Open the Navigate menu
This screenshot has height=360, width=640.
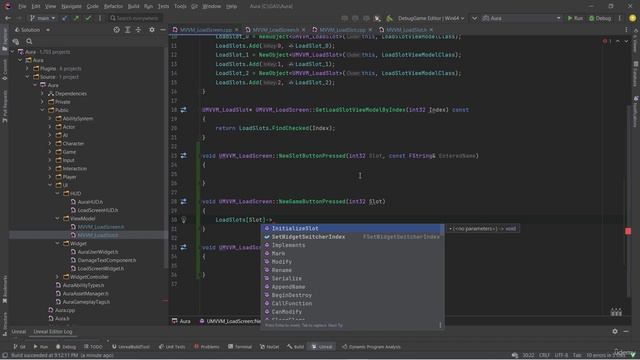[x=71, y=6]
